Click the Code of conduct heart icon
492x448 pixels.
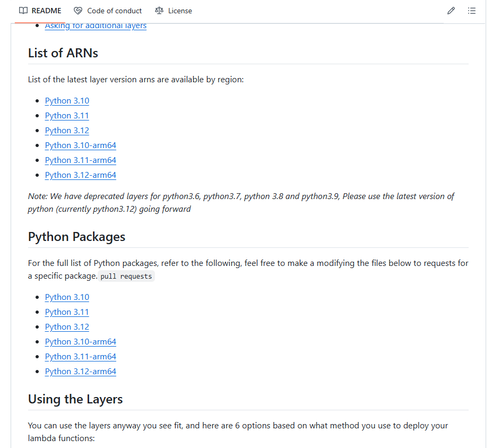[x=78, y=11]
